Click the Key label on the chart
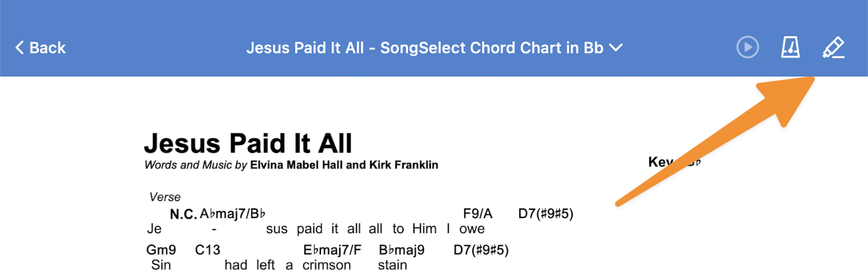 coord(660,162)
